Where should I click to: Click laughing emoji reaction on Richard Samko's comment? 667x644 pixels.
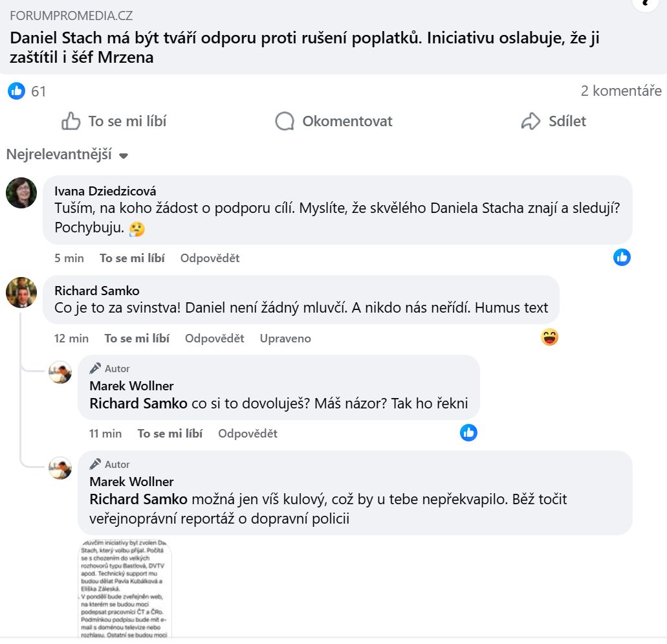549,337
